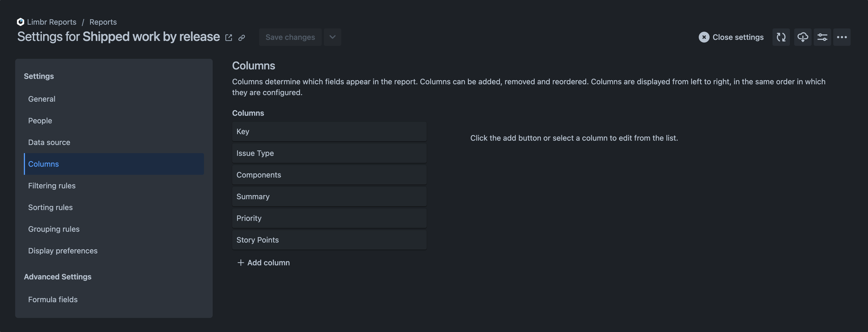Switch to the People settings section

click(40, 120)
